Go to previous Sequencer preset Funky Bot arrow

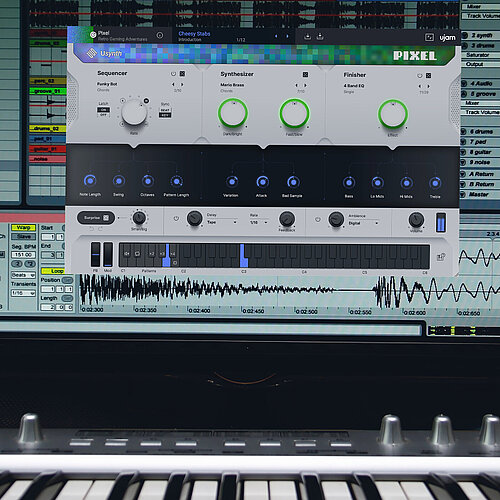tap(173, 84)
